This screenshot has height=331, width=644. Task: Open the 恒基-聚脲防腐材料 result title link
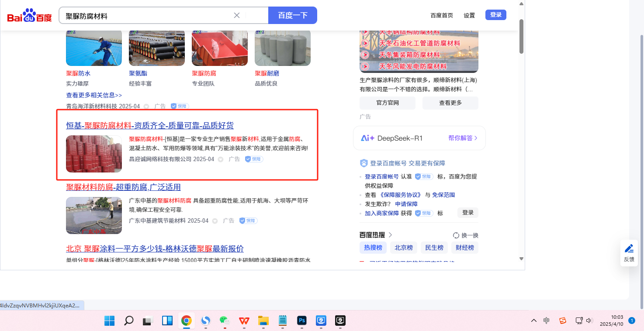150,126
